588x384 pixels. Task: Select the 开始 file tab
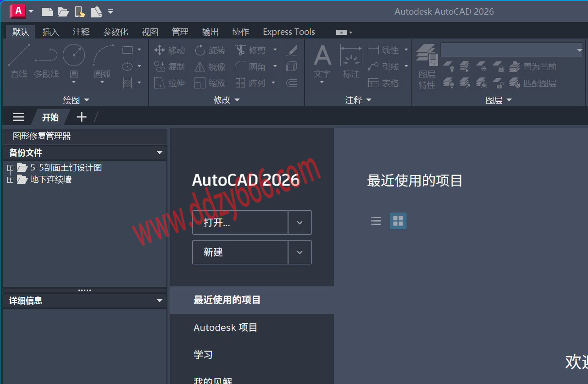coord(50,117)
